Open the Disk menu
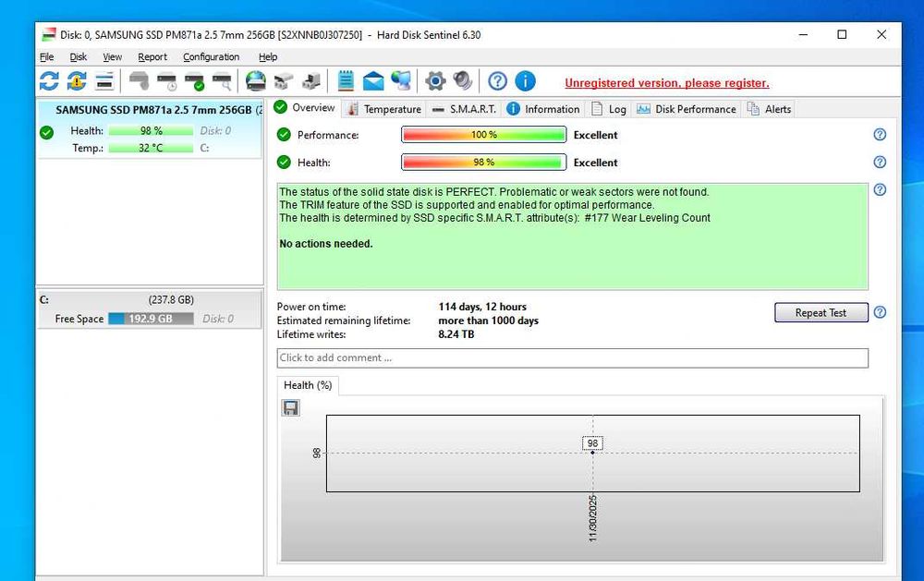924x581 pixels. (x=79, y=57)
